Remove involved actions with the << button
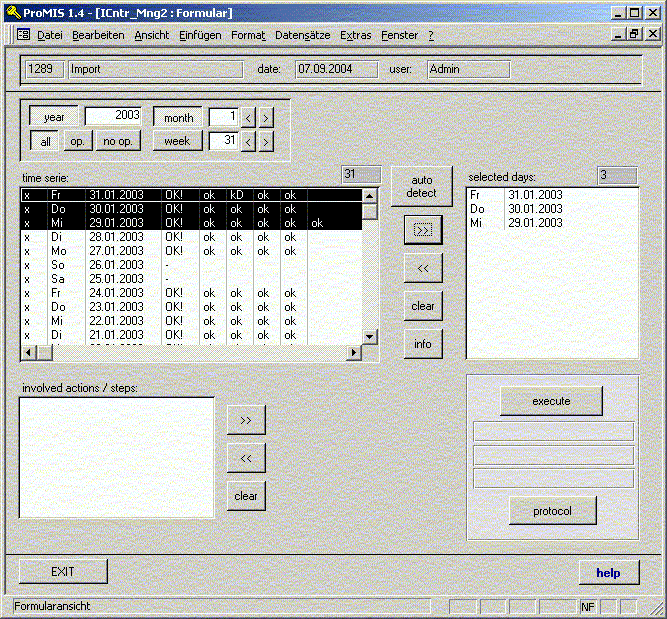The height and width of the screenshot is (619, 667). tap(246, 458)
